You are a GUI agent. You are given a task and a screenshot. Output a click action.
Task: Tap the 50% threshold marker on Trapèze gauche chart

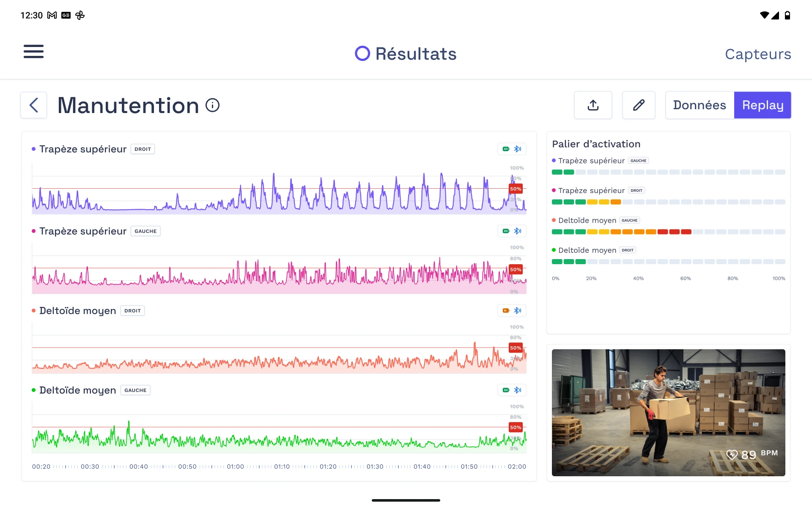(516, 269)
